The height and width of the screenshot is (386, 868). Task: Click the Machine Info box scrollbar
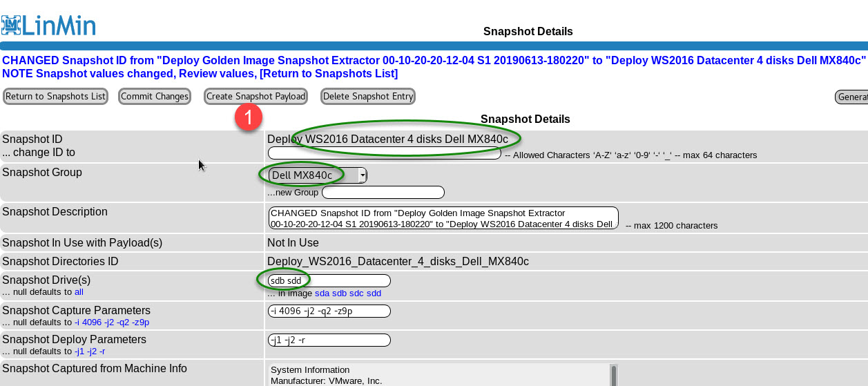click(x=612, y=375)
